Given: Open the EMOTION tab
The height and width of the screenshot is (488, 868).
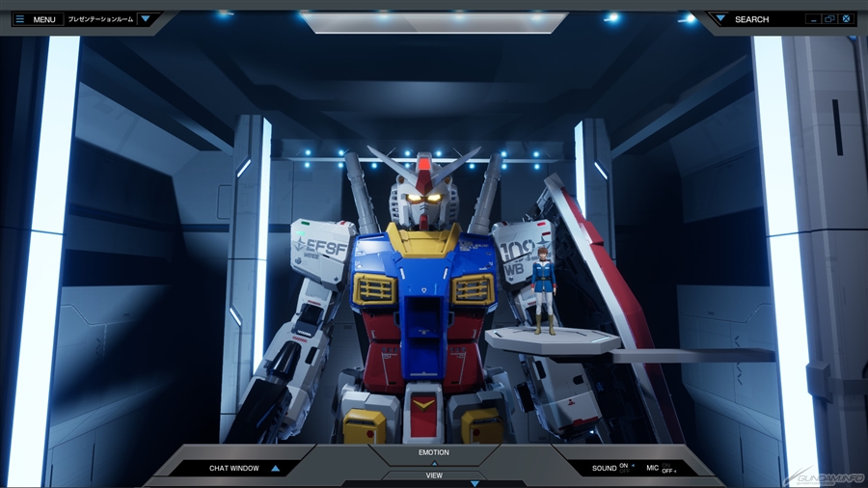Looking at the screenshot, I should tap(433, 452).
